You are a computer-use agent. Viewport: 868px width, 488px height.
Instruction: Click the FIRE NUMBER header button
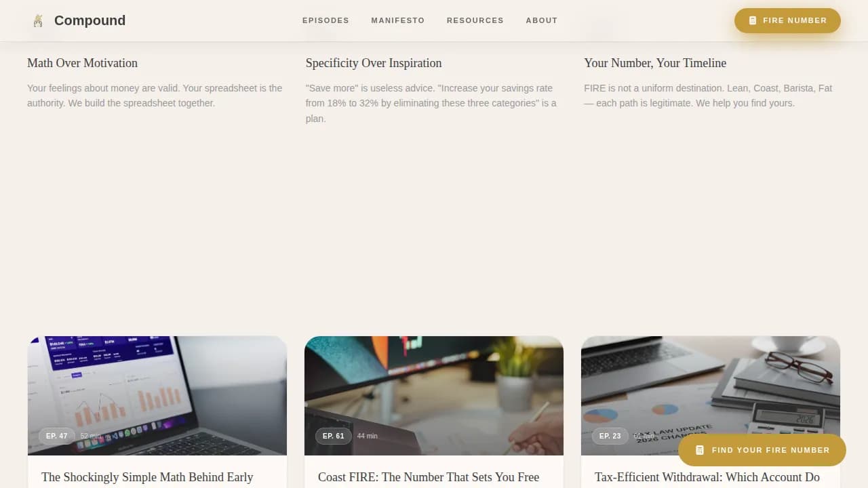click(787, 20)
